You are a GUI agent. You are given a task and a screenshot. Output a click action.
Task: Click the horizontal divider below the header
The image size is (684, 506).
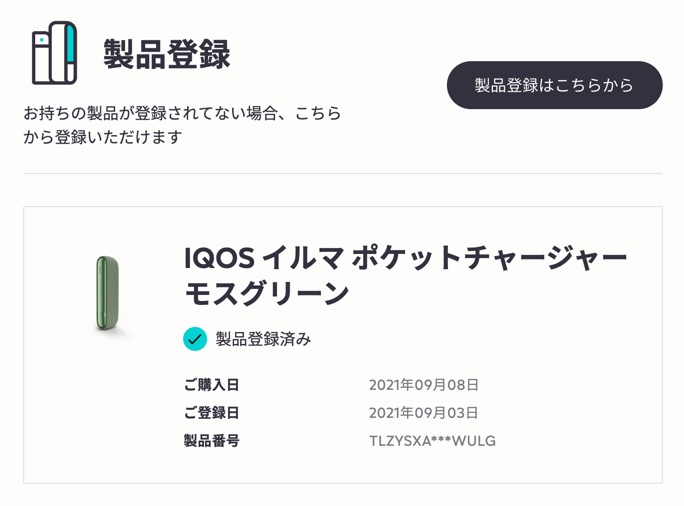coord(342,174)
